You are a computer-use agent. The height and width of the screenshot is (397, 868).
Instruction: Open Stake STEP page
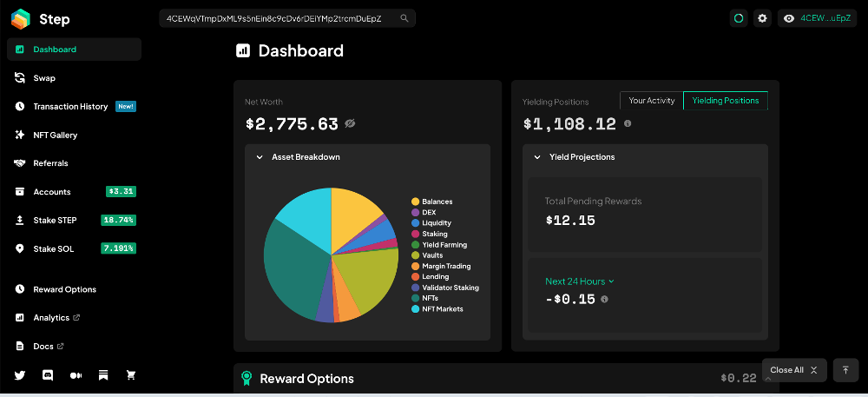pos(55,221)
